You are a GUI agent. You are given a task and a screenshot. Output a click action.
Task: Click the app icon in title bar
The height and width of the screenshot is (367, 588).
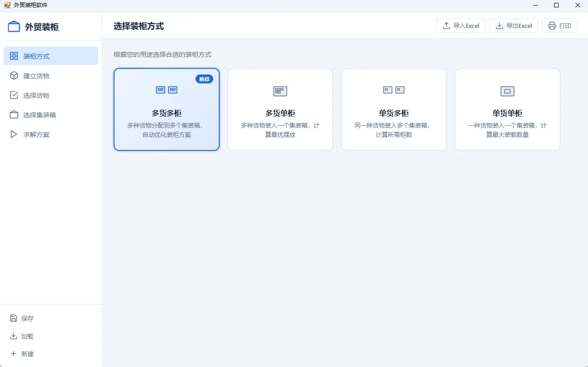(7, 5)
